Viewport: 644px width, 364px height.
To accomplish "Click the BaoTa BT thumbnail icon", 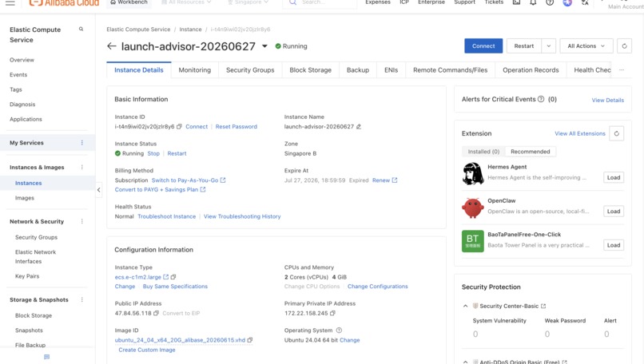I will coord(473,241).
